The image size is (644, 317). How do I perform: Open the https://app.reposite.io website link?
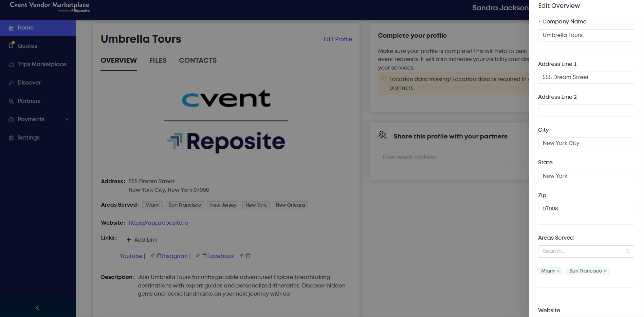point(158,223)
